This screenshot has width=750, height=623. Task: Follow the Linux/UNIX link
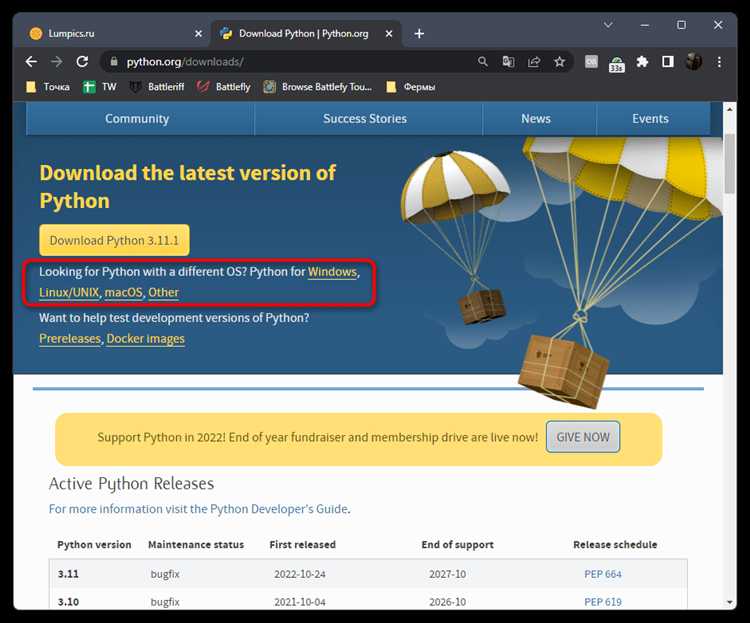click(69, 292)
